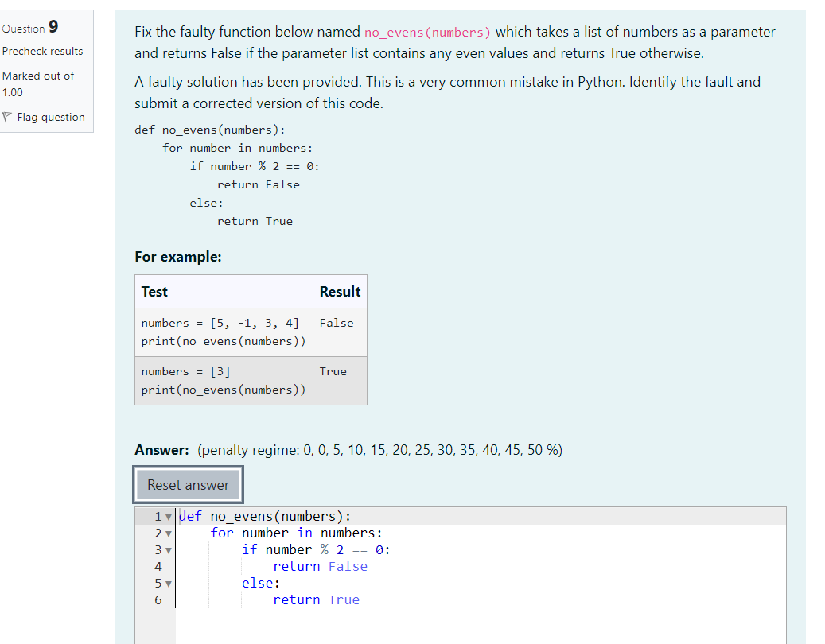The image size is (825, 644).
Task: Click the Reset answer button
Action: tap(188, 485)
